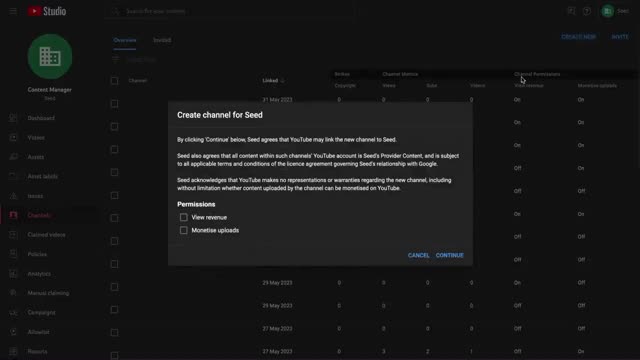Click the Channel column header
This screenshot has height=360, width=640.
click(138, 80)
